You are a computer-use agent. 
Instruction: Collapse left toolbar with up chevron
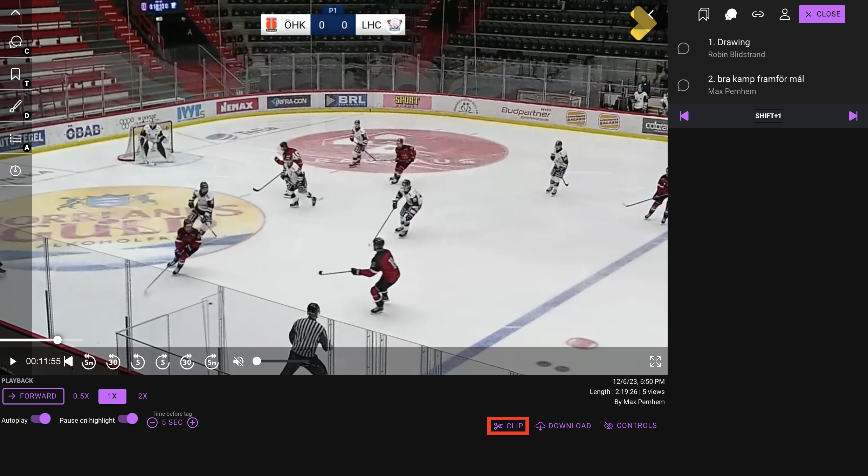(x=15, y=13)
